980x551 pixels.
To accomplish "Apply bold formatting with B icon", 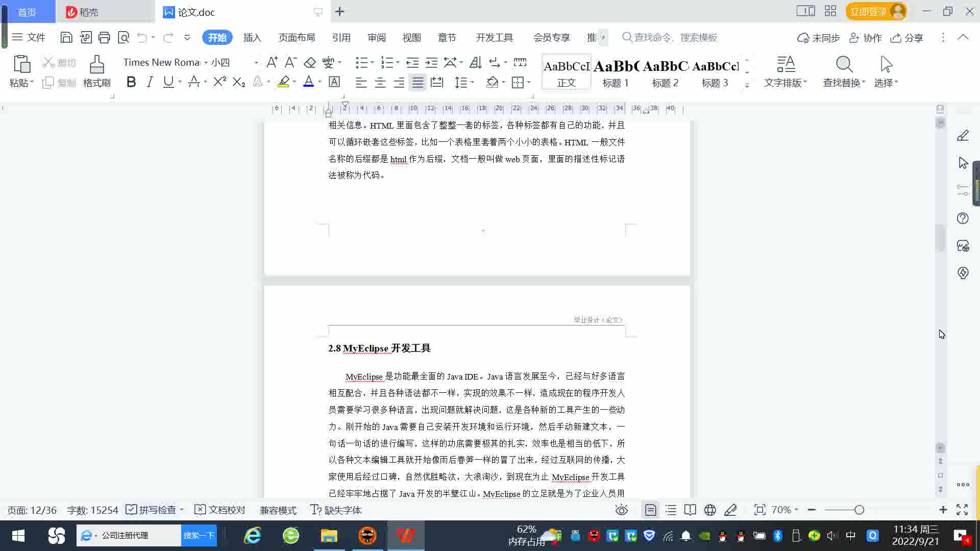I will pyautogui.click(x=131, y=82).
